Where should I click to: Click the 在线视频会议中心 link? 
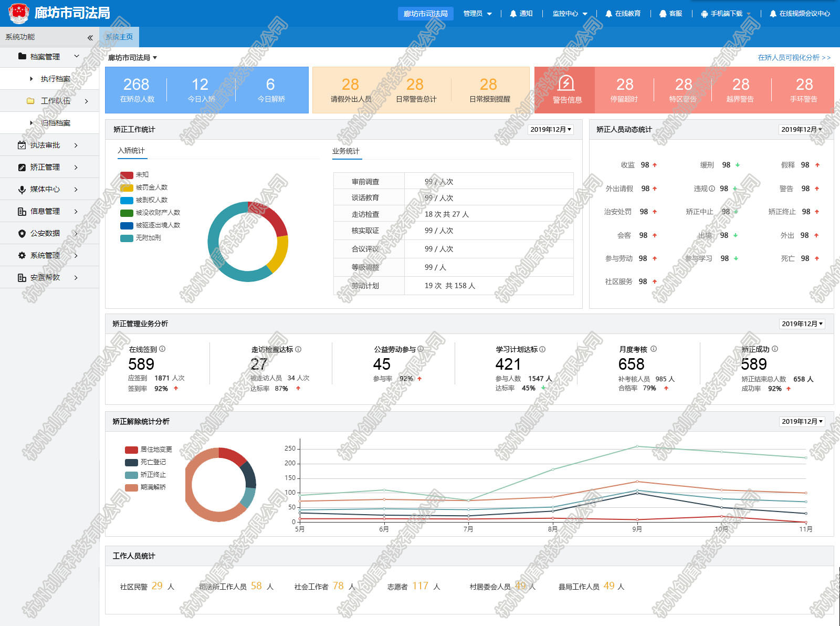800,14
